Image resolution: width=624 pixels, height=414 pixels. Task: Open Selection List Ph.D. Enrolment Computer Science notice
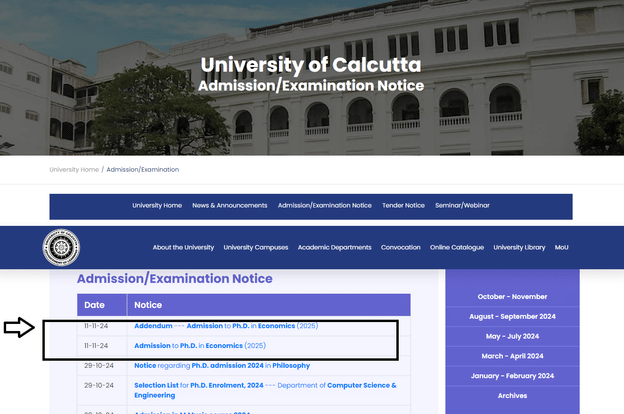(x=265, y=390)
